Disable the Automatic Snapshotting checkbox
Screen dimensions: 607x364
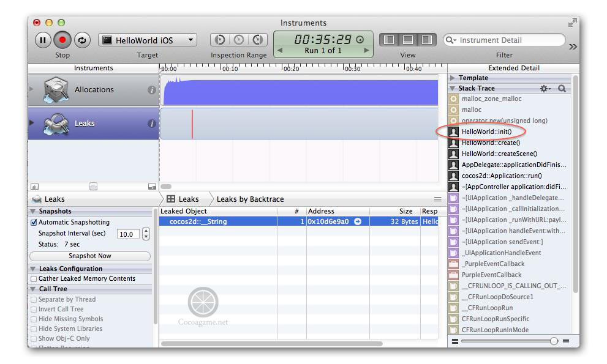[x=34, y=223]
